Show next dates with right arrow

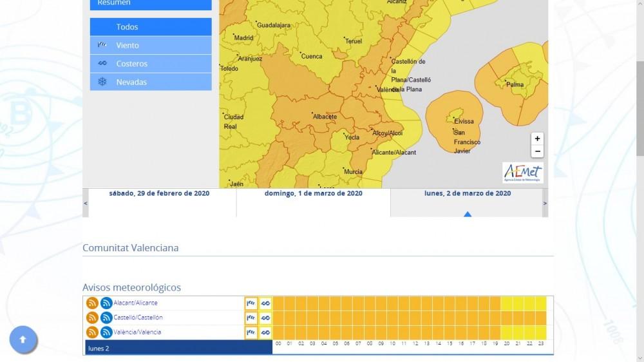[x=545, y=204]
